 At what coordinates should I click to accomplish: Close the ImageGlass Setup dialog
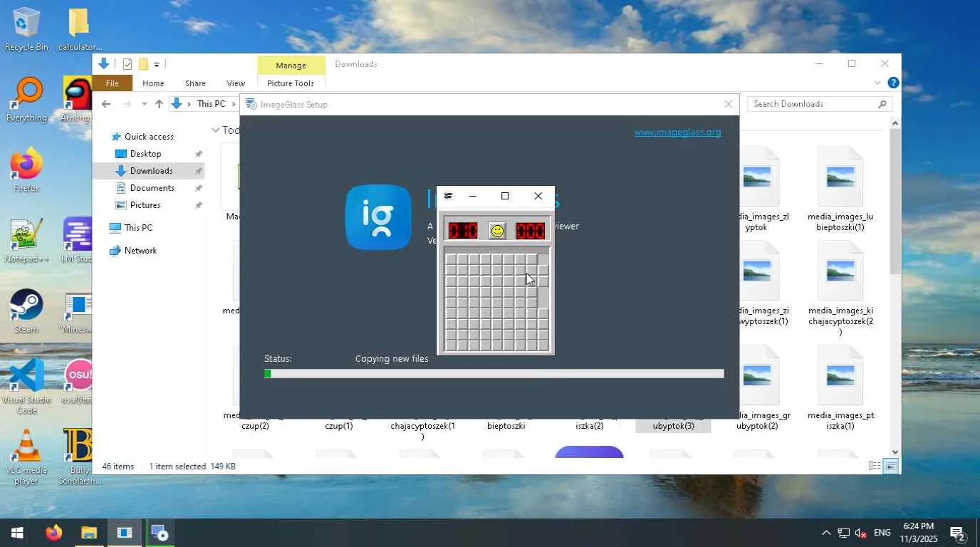point(728,104)
